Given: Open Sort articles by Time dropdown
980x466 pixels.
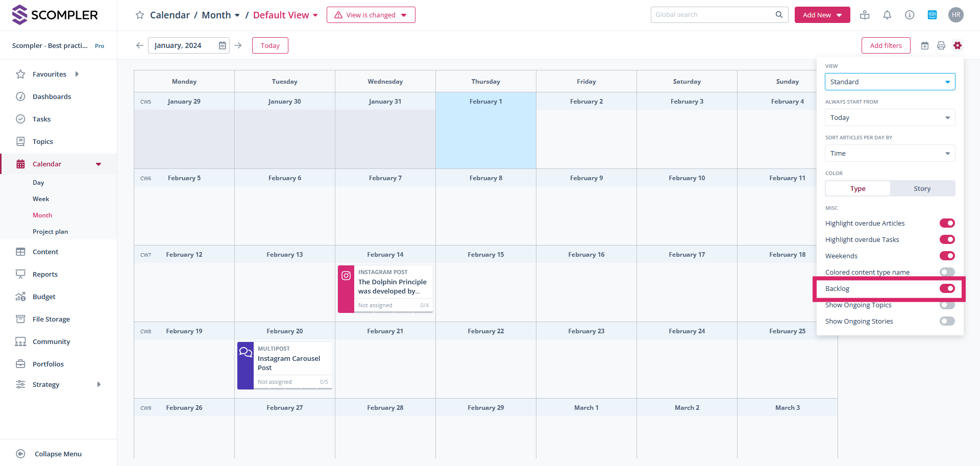Looking at the screenshot, I should (x=890, y=154).
